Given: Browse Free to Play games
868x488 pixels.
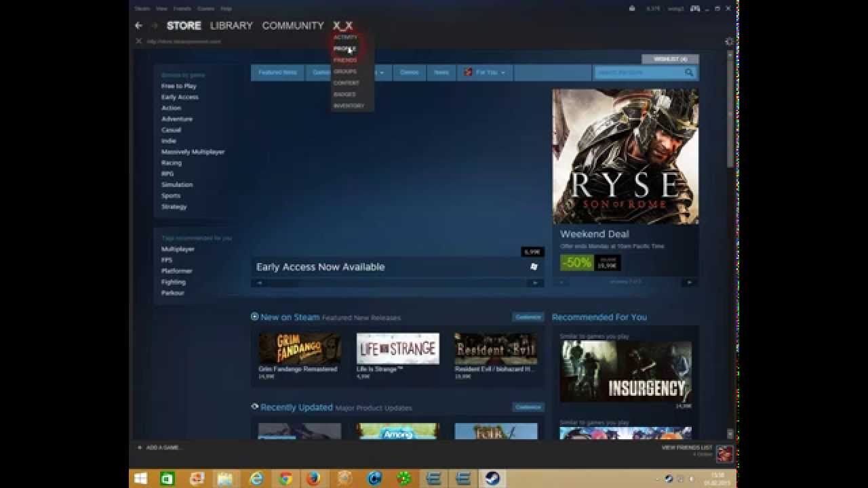Looking at the screenshot, I should (x=179, y=86).
